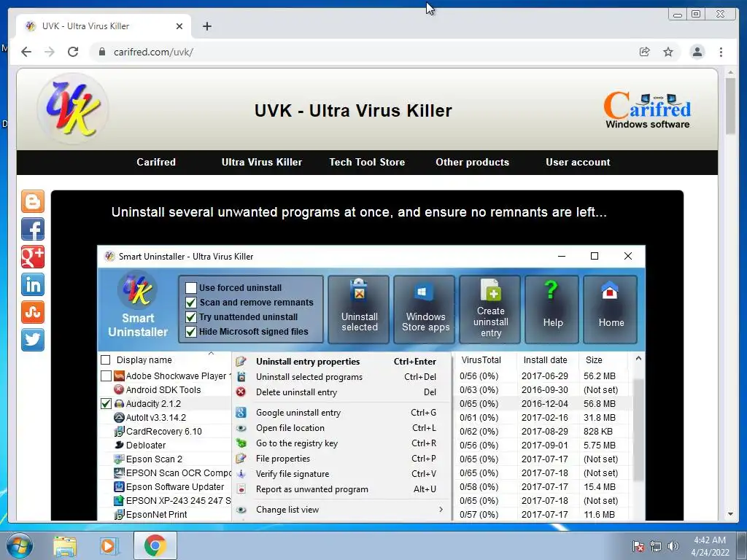The width and height of the screenshot is (747, 560).
Task: Uncheck the Audacity 2.1.2 checkbox
Action: pos(107,404)
